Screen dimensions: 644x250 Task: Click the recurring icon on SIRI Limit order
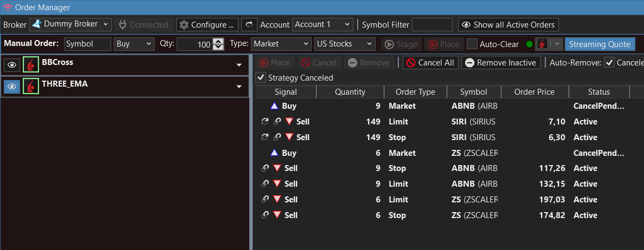tap(265, 122)
